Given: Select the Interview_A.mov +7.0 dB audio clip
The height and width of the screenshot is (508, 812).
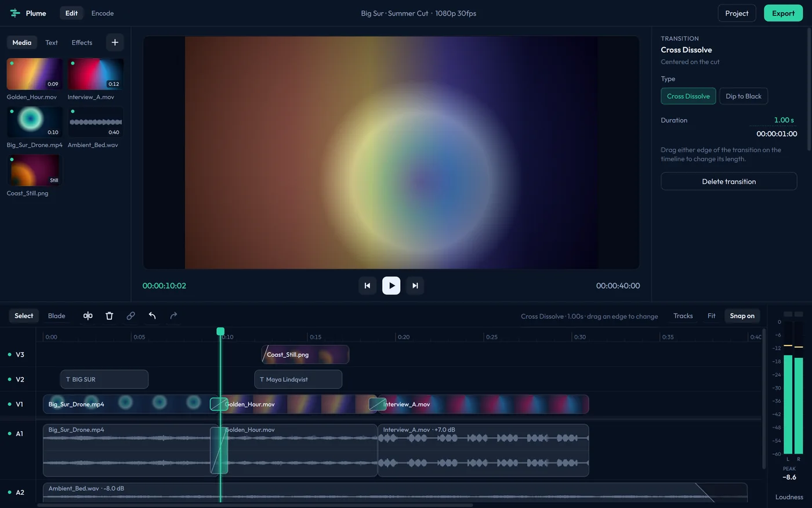Looking at the screenshot, I should click(x=483, y=451).
